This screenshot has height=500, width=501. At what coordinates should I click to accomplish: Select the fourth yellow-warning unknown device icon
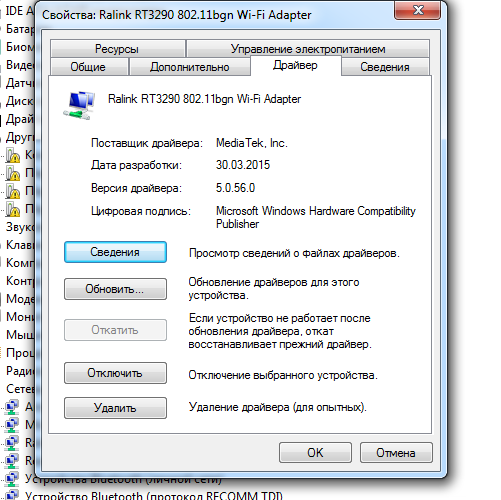13,209
